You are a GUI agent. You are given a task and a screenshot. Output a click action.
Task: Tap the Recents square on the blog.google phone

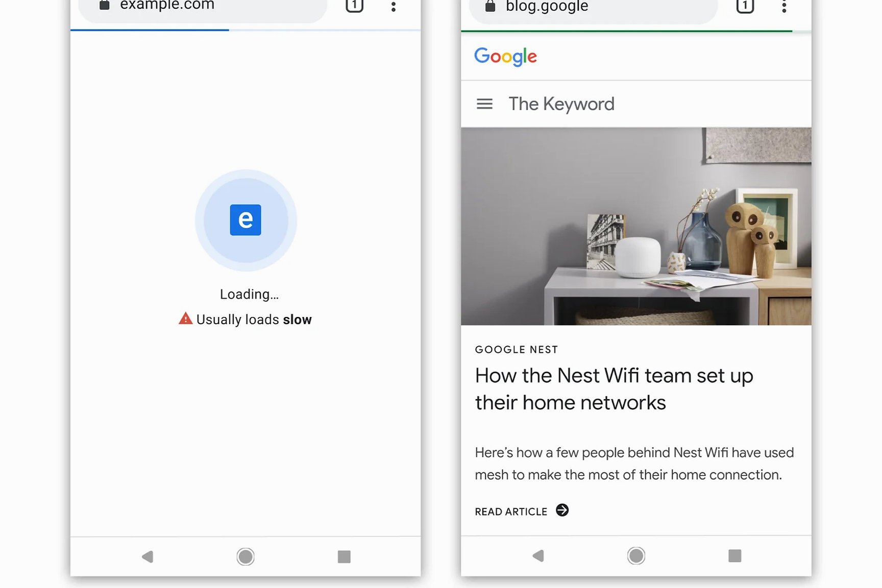coord(734,555)
